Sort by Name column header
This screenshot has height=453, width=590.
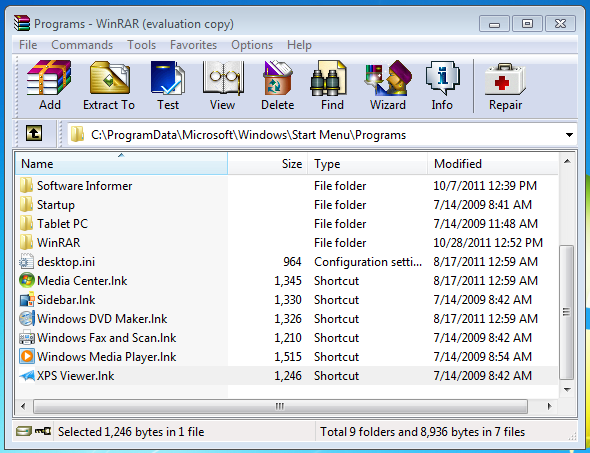click(121, 164)
